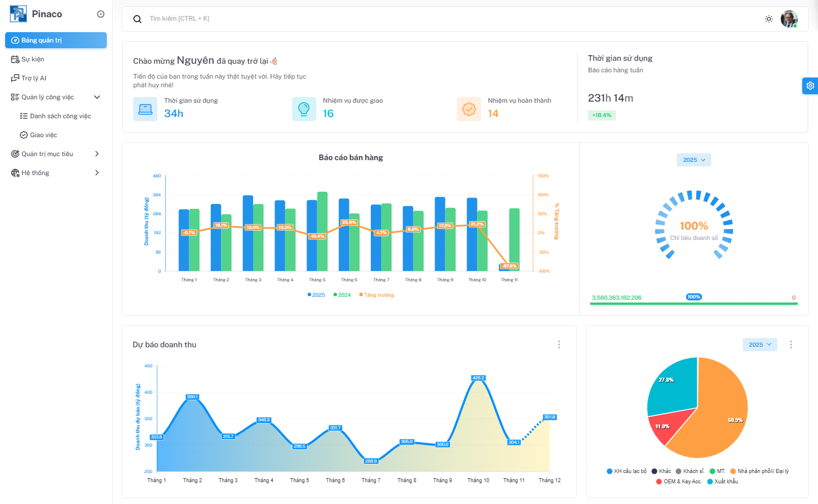Click the search field Tìm kiếm
Screen dimensions: 818x504
click(x=402, y=19)
